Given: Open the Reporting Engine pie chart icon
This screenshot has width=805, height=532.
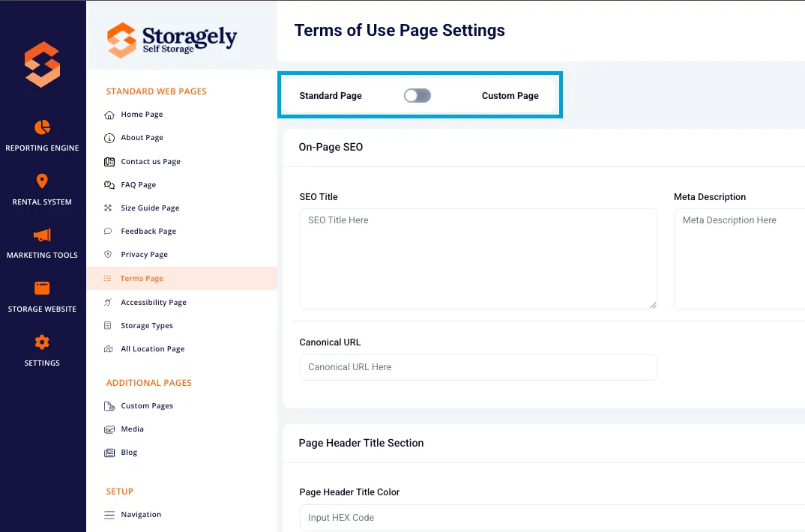Looking at the screenshot, I should coord(42,127).
